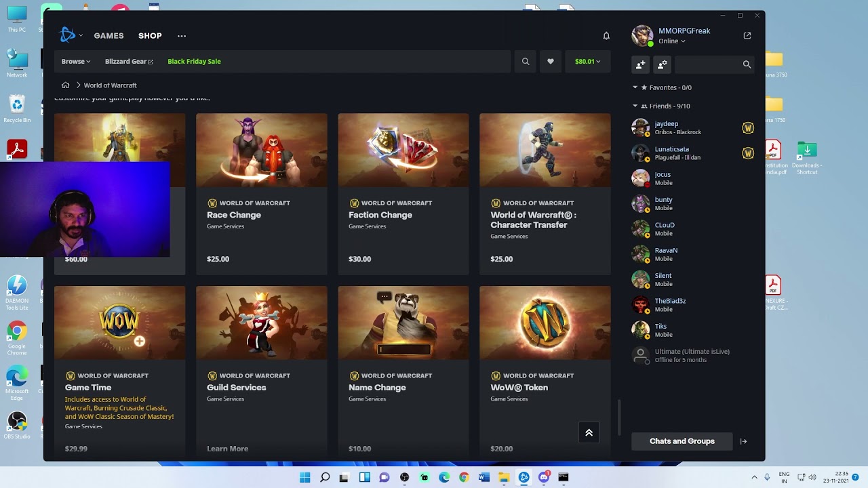Open taskbar search icon
The height and width of the screenshot is (488, 868).
pos(325,477)
